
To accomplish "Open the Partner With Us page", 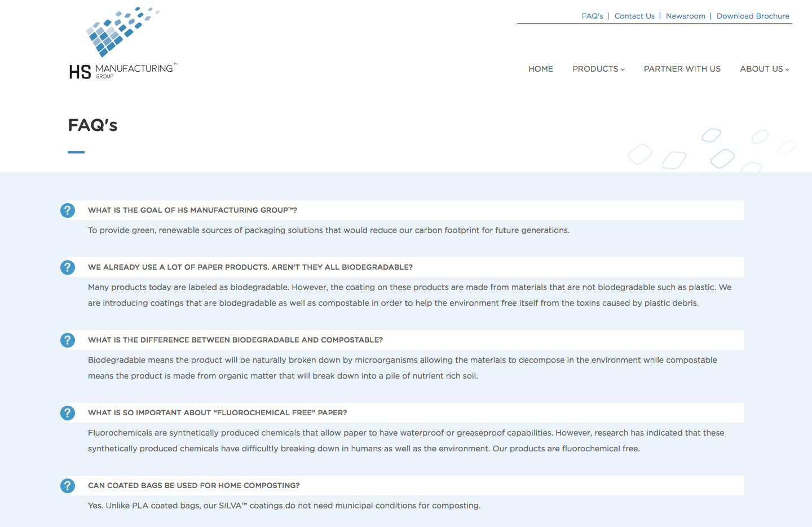I will click(682, 69).
